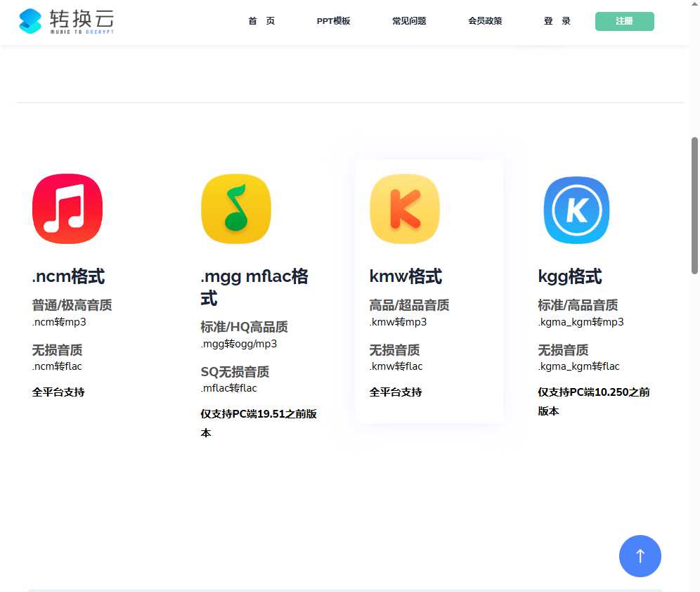Open the 会员政策 page
The image size is (700, 592).
coord(485,21)
